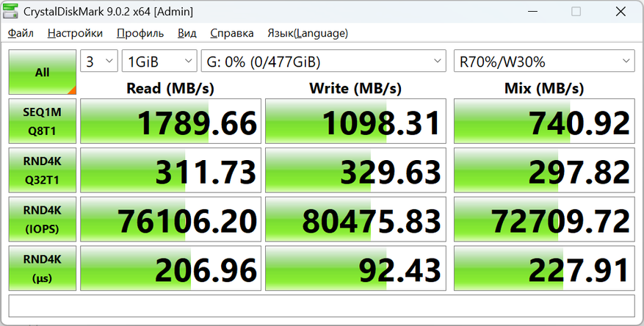Expand the test count dropdown showing 3
The image size is (644, 326).
[99, 61]
